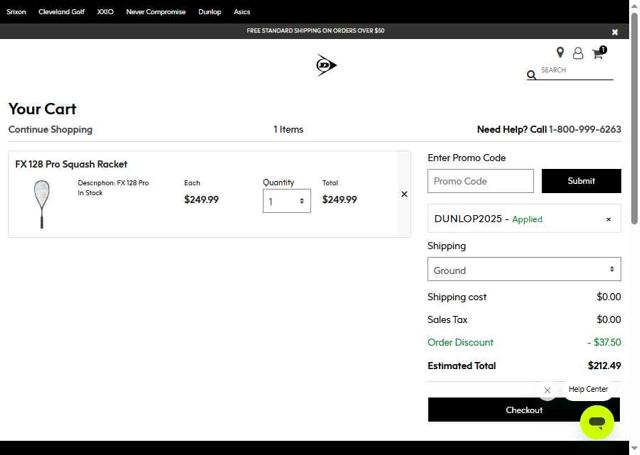Click the '1 Items' count text

click(288, 129)
